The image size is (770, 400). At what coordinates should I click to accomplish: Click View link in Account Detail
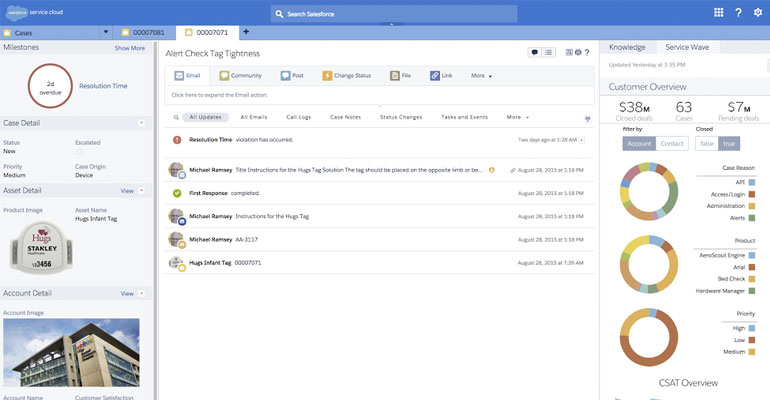point(127,293)
